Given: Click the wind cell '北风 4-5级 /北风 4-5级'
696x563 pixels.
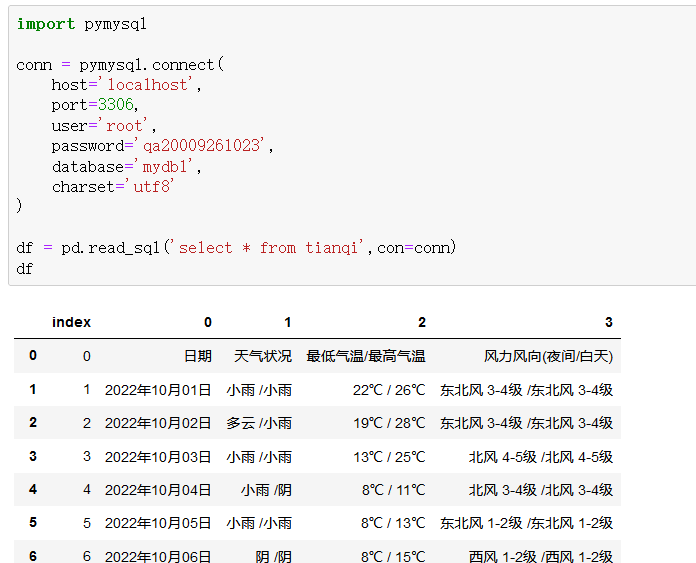Looking at the screenshot, I should point(541,457).
